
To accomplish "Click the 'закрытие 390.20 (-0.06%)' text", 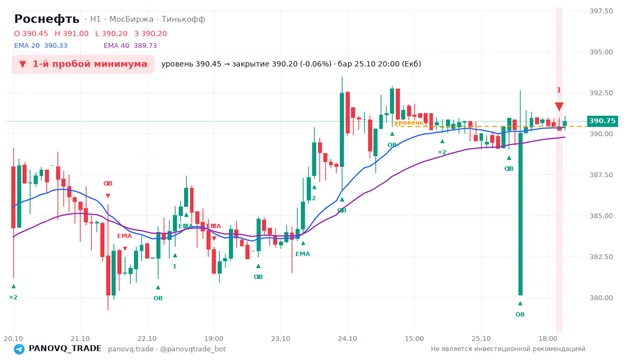I will coord(282,64).
